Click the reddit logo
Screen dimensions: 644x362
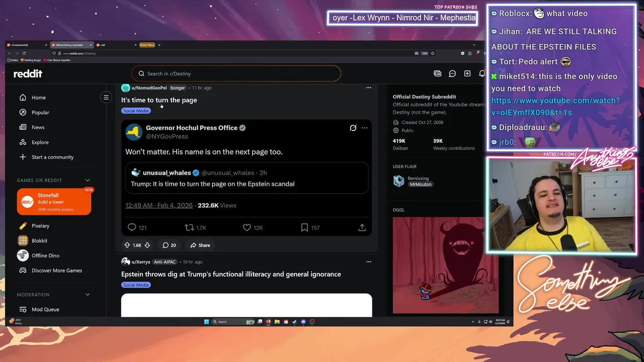coord(28,73)
